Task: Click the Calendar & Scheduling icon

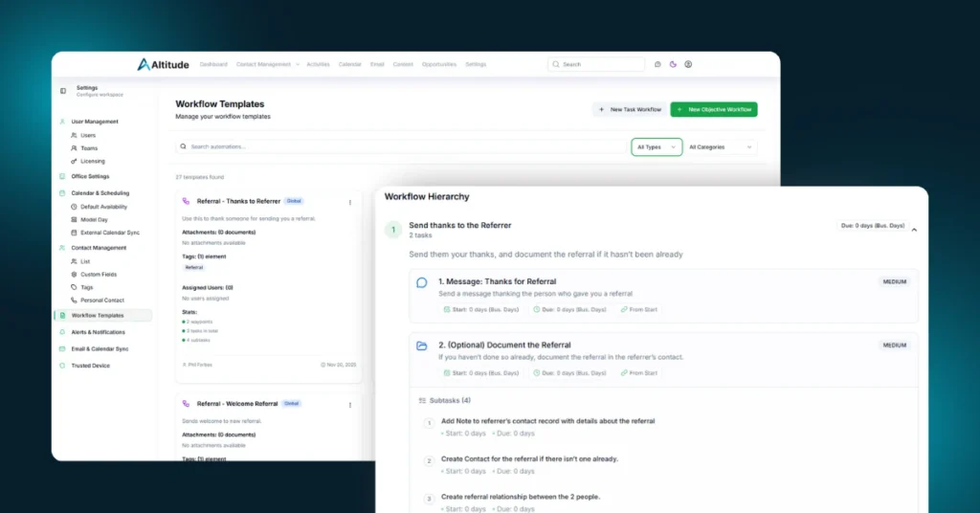Action: coord(62,193)
